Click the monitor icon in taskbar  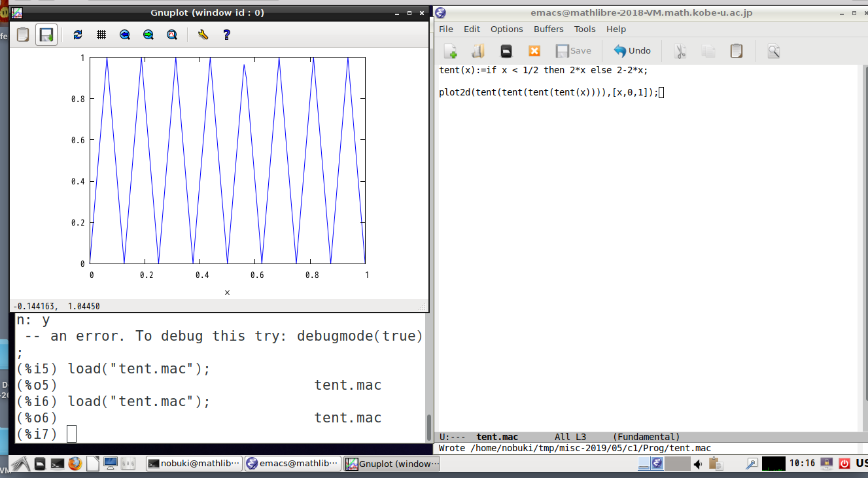(111, 464)
